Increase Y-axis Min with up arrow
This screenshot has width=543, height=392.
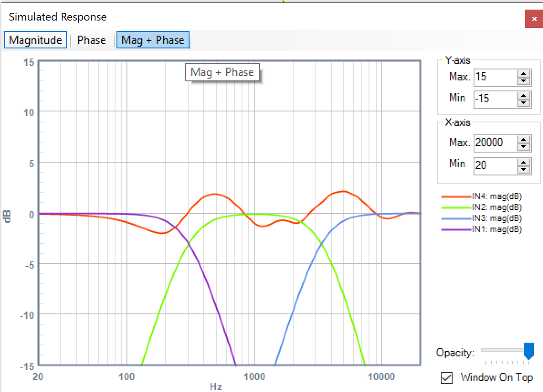tap(524, 95)
